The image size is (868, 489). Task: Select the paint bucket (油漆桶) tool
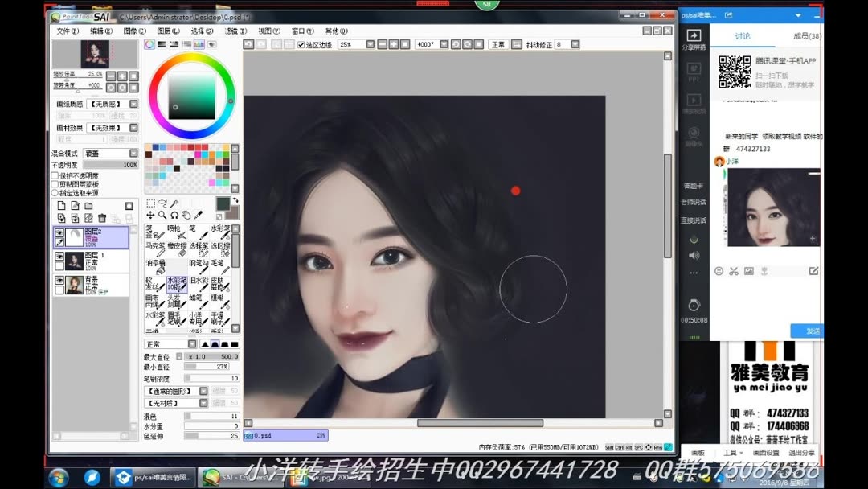pos(156,267)
